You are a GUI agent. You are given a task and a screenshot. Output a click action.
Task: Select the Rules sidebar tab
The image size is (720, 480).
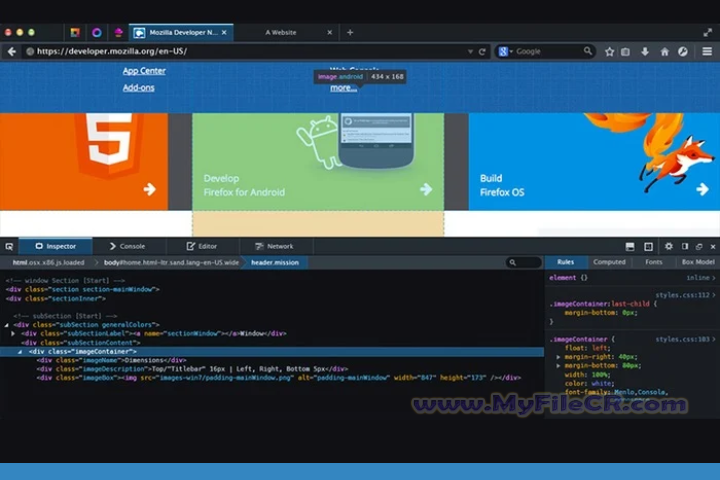pyautogui.click(x=566, y=262)
